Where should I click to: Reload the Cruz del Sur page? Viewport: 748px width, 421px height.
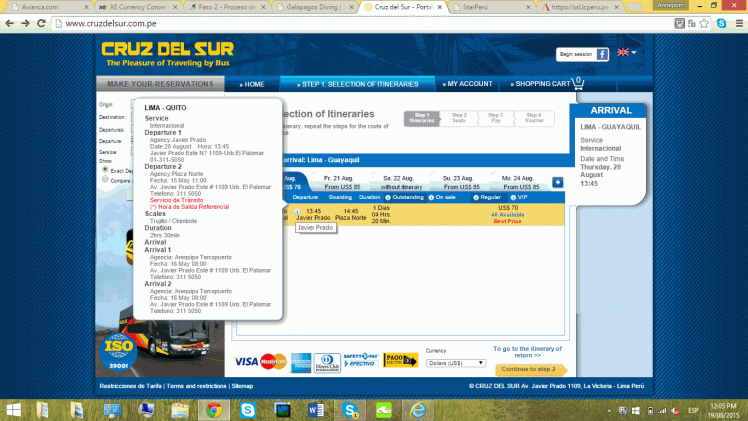(x=42, y=23)
